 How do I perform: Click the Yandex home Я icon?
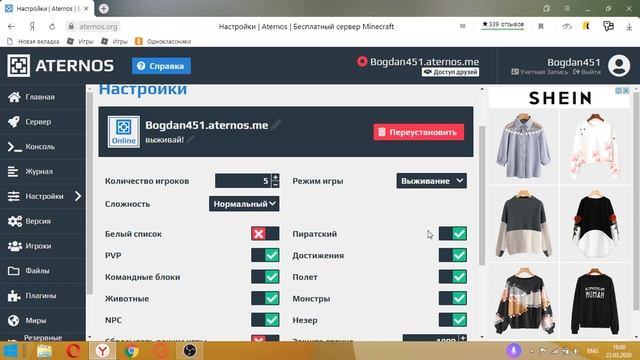(32, 27)
